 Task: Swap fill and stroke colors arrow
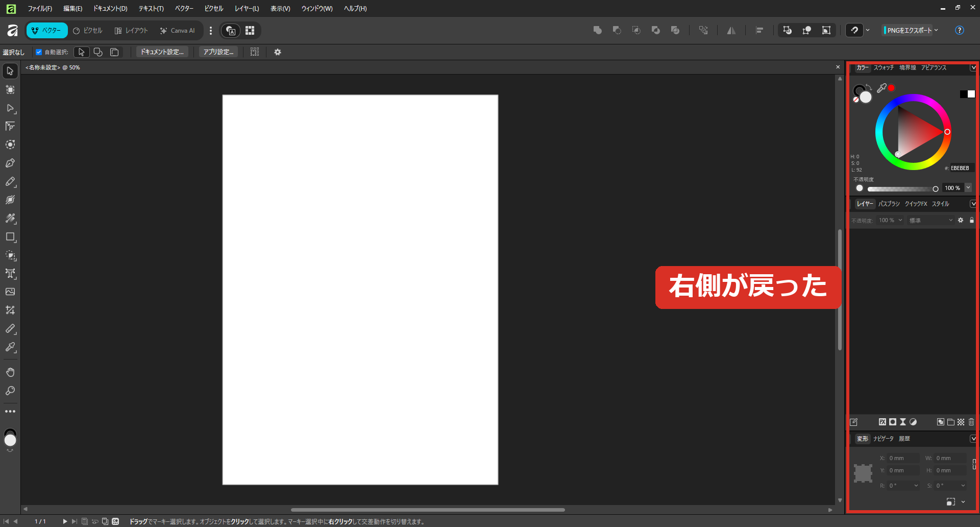[869, 87]
